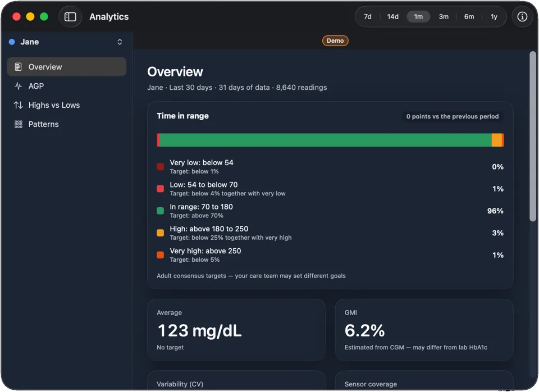The image size is (539, 392).
Task: Click the Low red swatch
Action: click(x=160, y=189)
